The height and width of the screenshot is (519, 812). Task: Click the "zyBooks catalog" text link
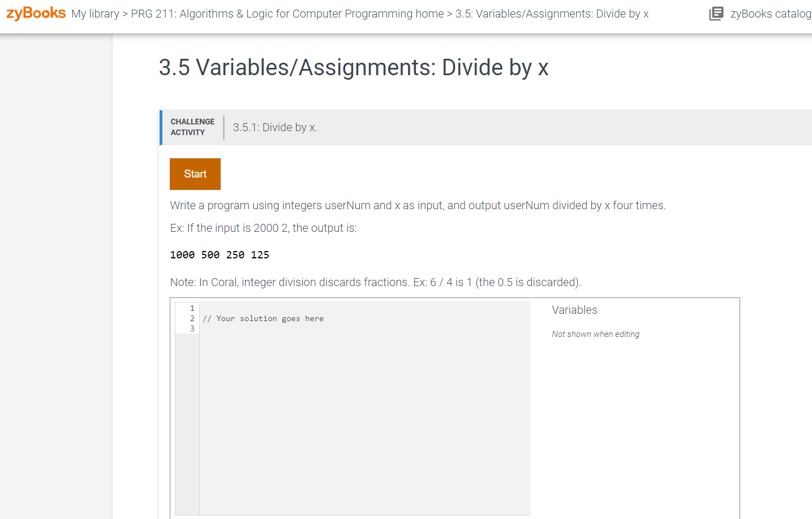pos(771,14)
